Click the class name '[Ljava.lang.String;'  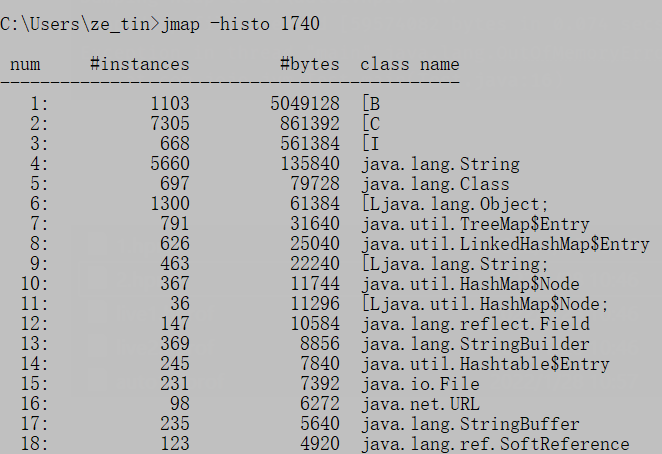point(455,264)
